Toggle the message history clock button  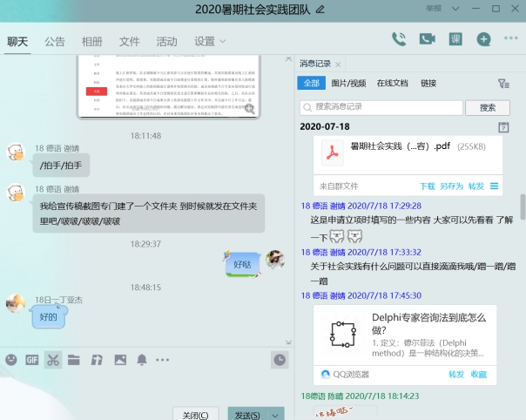pos(279,359)
